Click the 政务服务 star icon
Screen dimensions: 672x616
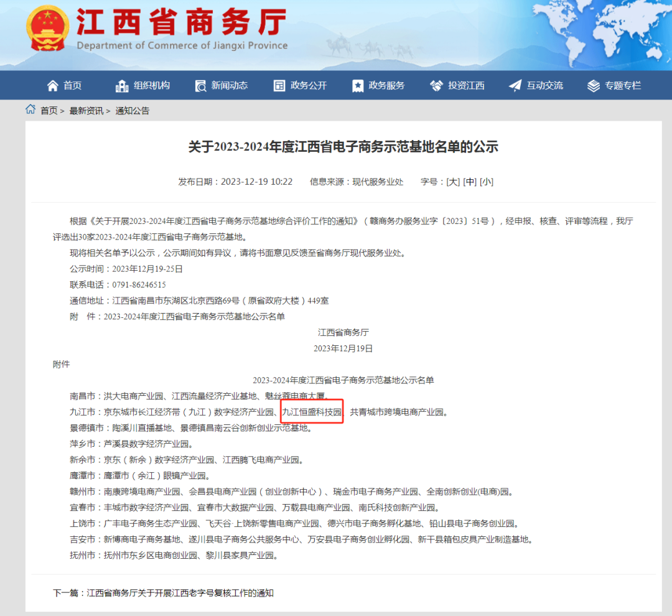[358, 86]
